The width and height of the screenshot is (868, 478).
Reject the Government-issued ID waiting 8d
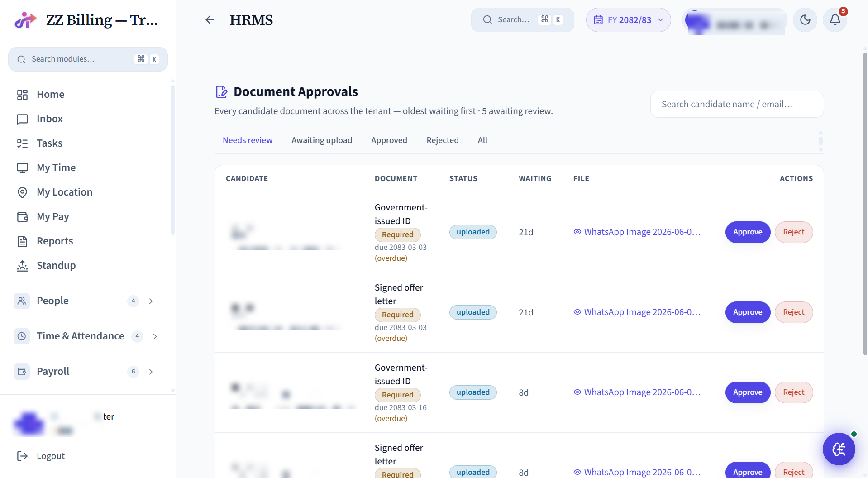794,392
